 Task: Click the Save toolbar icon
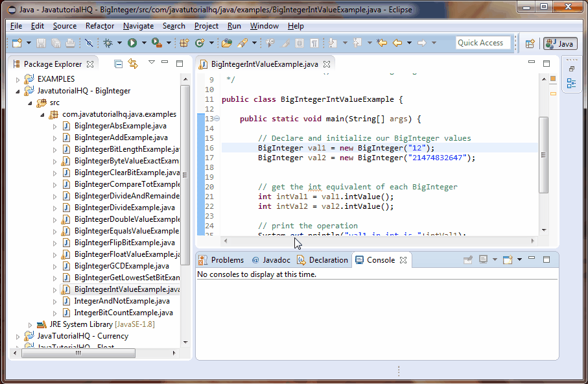point(40,43)
